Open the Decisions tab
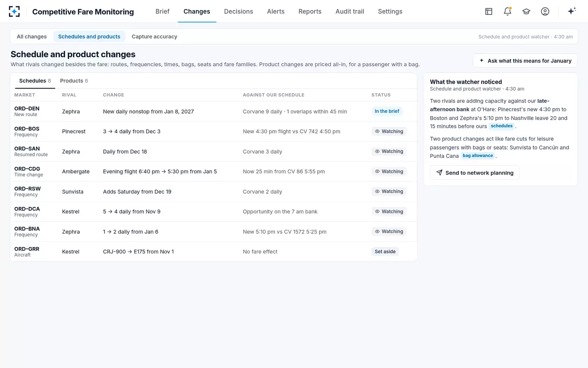The image size is (588, 368). tap(238, 11)
